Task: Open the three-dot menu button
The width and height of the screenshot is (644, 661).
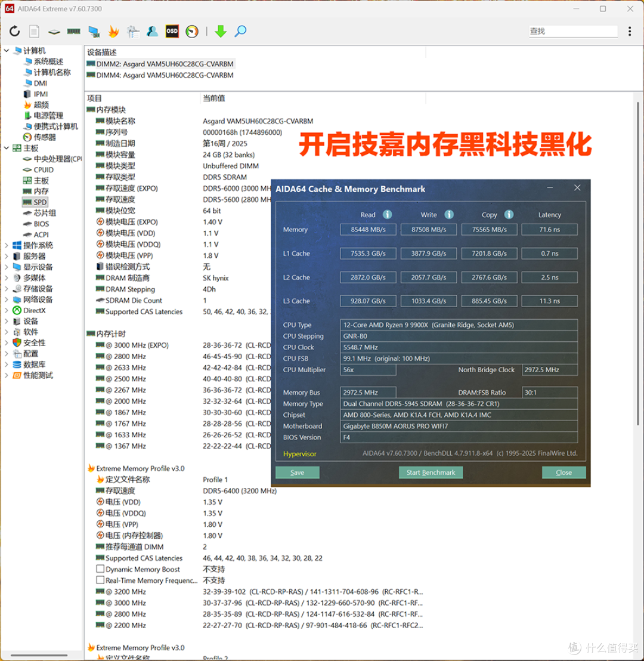Action: (x=630, y=31)
